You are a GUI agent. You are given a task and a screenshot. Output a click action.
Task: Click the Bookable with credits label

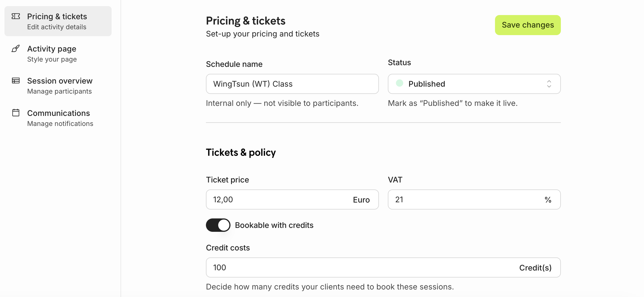[x=274, y=225]
